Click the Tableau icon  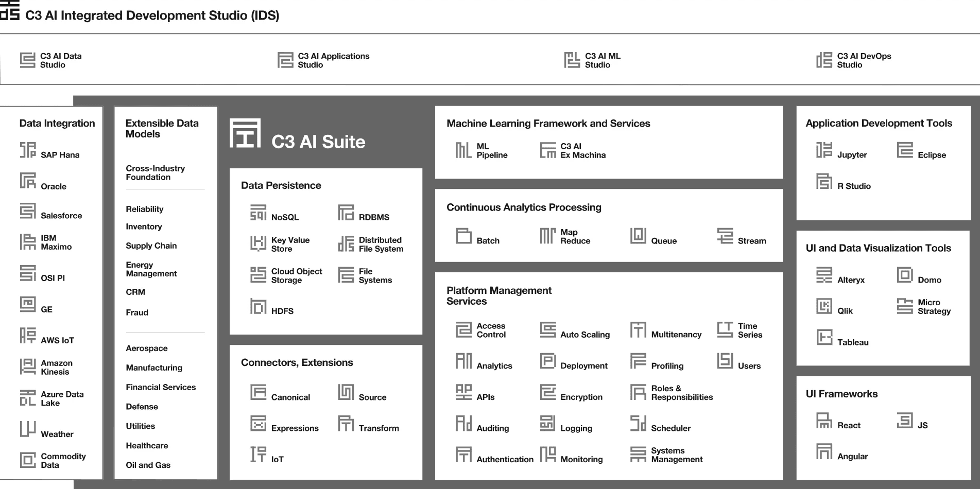[824, 338]
